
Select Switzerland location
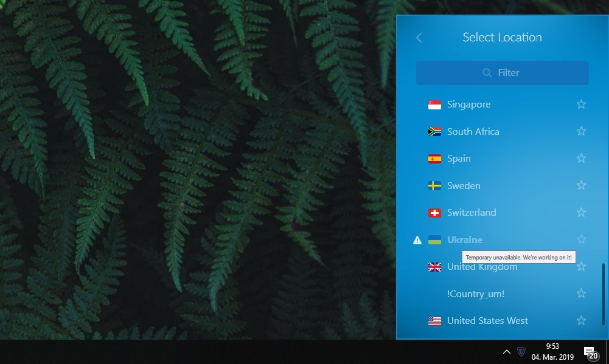pos(472,213)
